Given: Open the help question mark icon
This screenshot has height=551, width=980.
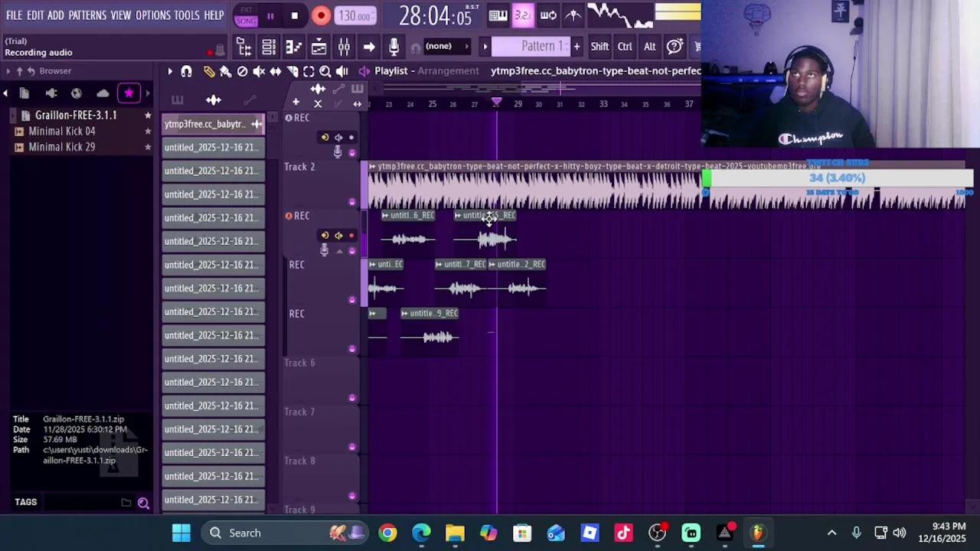Looking at the screenshot, I should [x=675, y=47].
